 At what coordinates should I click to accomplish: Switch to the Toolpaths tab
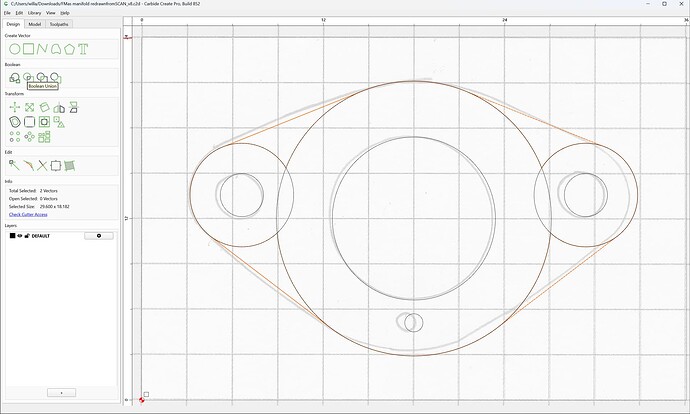pyautogui.click(x=59, y=24)
